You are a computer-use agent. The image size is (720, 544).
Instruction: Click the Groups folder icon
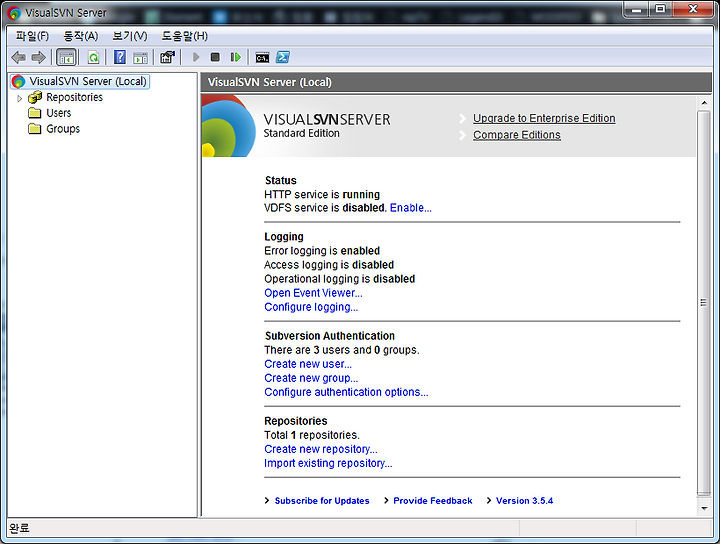pyautogui.click(x=35, y=129)
